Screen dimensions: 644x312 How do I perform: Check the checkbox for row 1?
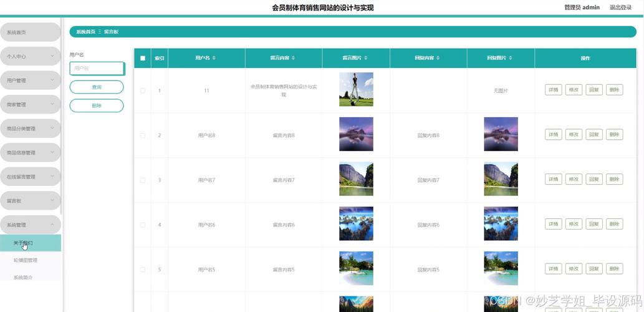click(143, 91)
